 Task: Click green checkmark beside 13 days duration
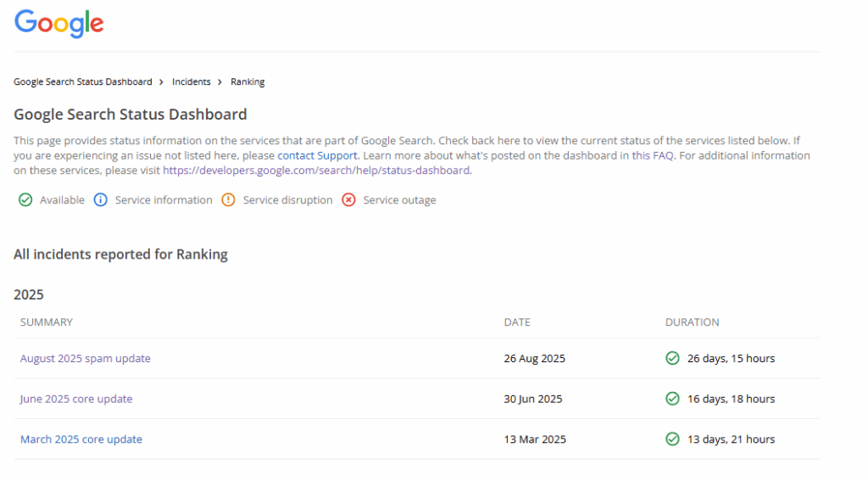(x=672, y=439)
